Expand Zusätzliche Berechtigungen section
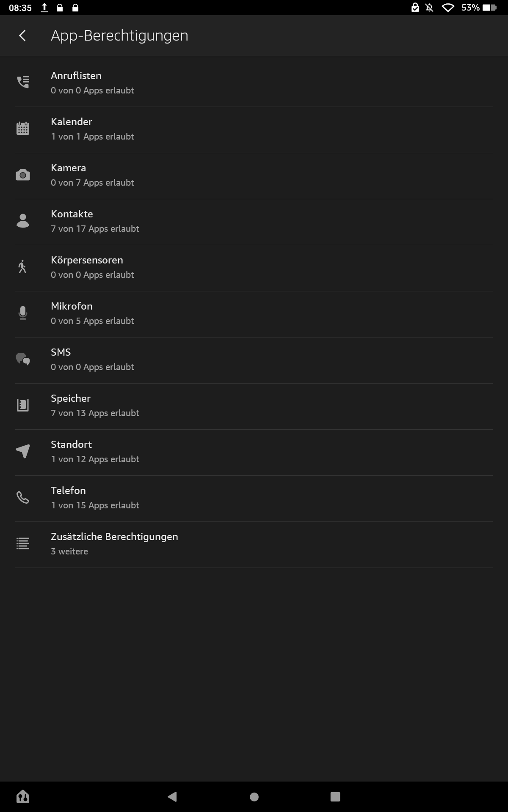508x812 pixels. [x=254, y=544]
